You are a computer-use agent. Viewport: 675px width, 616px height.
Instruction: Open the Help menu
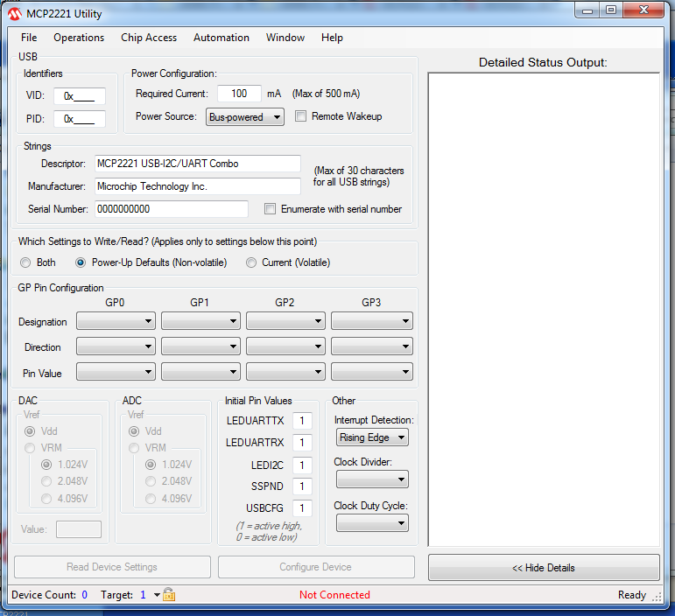[x=332, y=38]
